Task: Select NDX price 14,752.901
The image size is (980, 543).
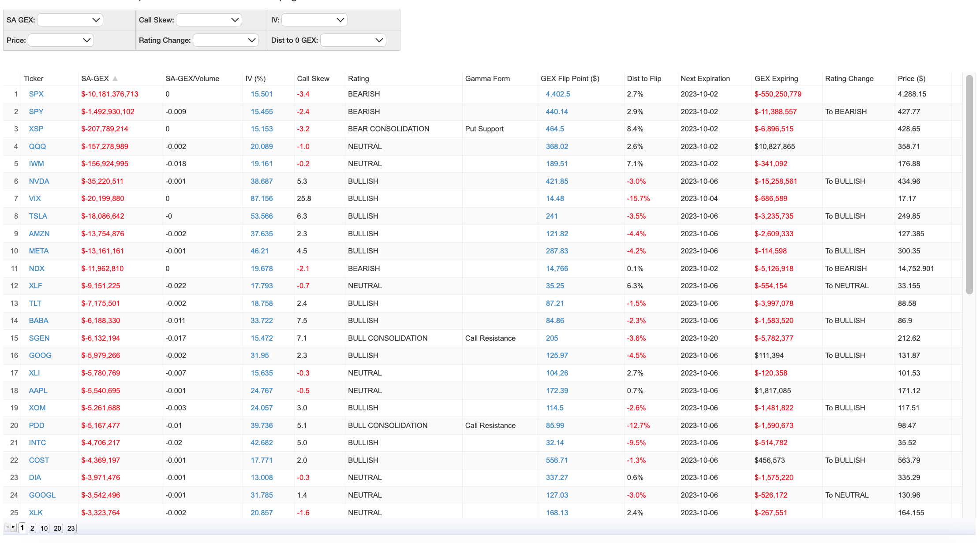Action: point(916,268)
